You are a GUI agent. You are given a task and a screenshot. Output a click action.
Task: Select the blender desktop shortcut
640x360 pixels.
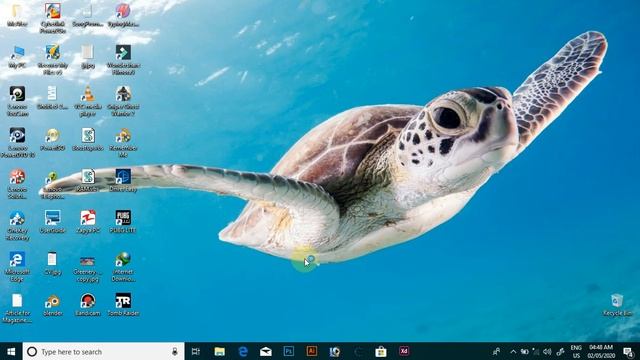[x=53, y=304]
